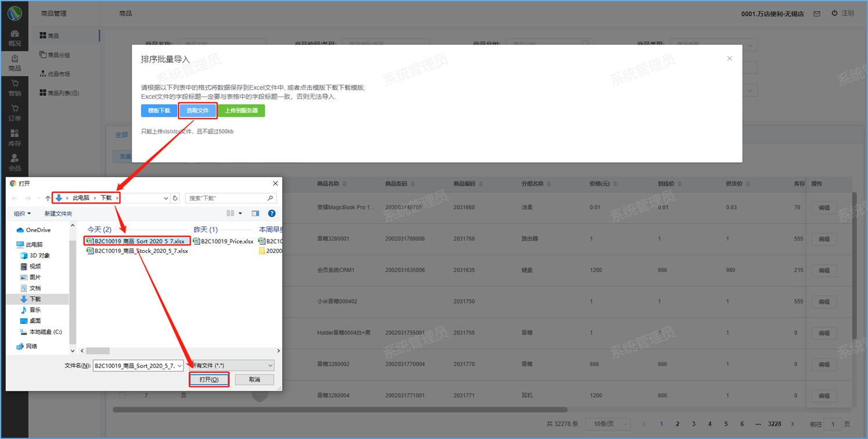Screen dimensions: 868x439
Task: Open the 概况 overview sidebar icon
Action: click(15, 38)
